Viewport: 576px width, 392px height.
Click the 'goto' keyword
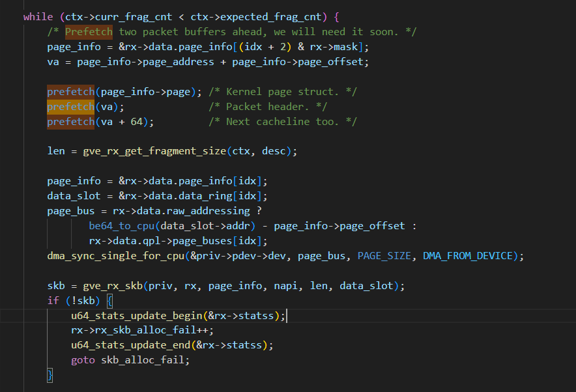tap(83, 360)
